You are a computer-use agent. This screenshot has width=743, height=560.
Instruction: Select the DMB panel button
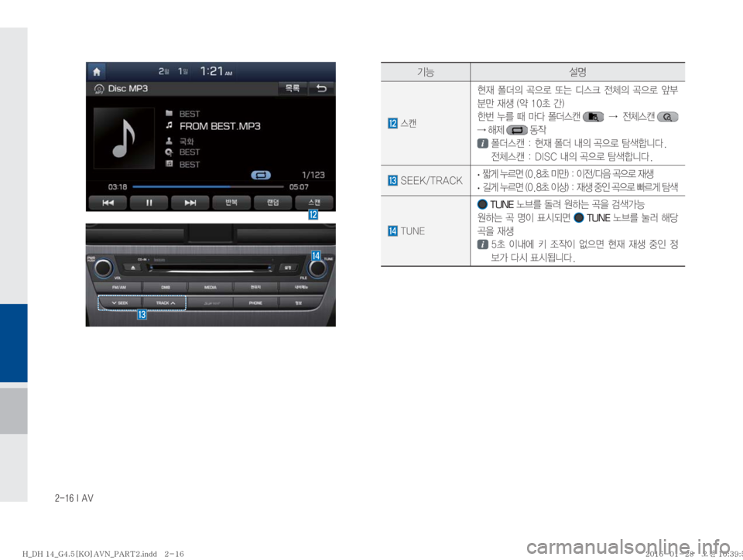[x=166, y=287]
